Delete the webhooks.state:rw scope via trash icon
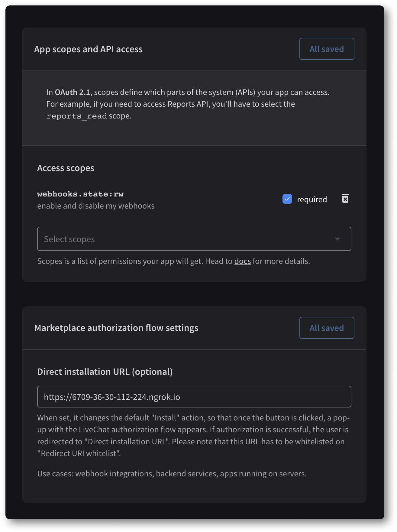The image size is (397, 532). [x=345, y=199]
